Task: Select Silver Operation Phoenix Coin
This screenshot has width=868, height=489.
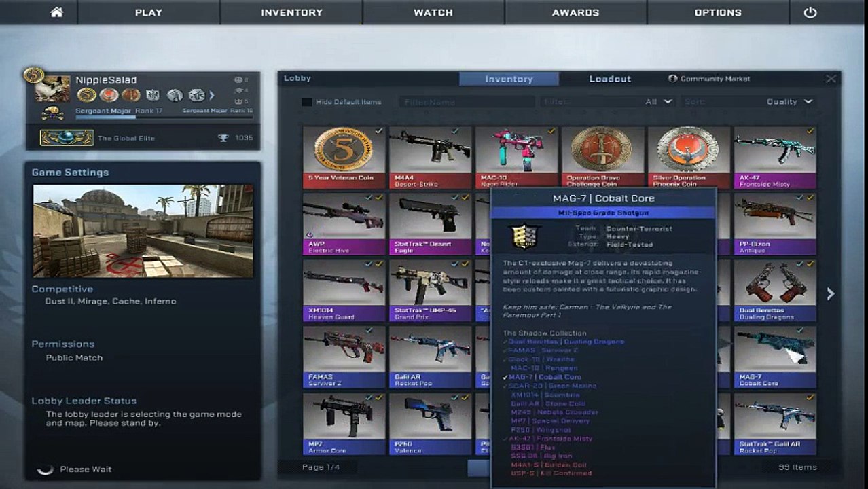Action: (689, 157)
